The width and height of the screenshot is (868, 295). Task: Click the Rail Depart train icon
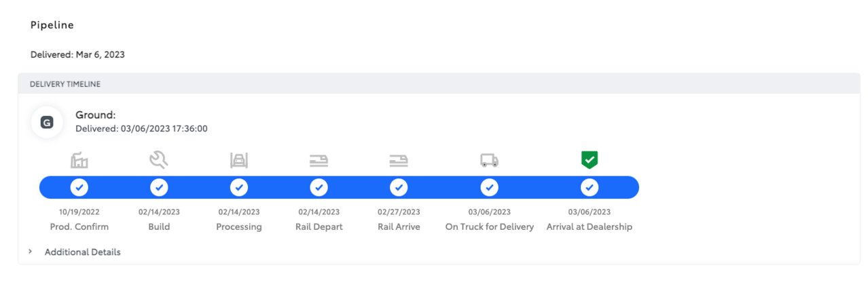(319, 161)
